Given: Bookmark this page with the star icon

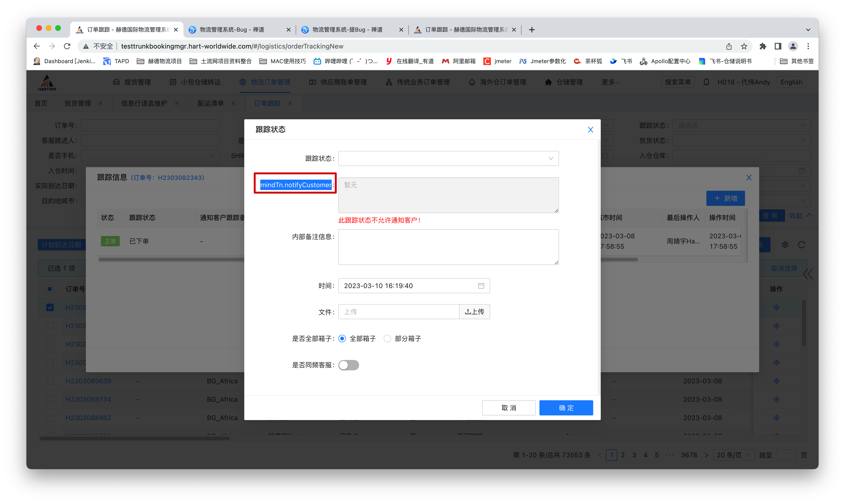Looking at the screenshot, I should pyautogui.click(x=744, y=46).
